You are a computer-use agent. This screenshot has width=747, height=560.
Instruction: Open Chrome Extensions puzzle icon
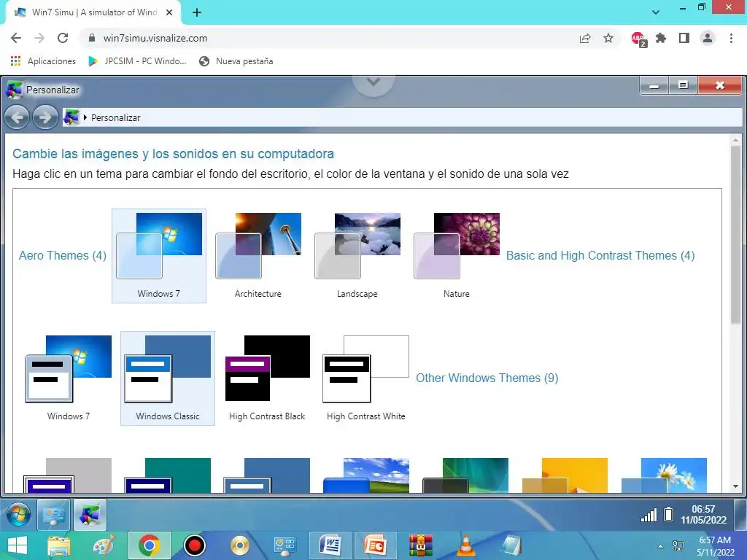point(661,38)
